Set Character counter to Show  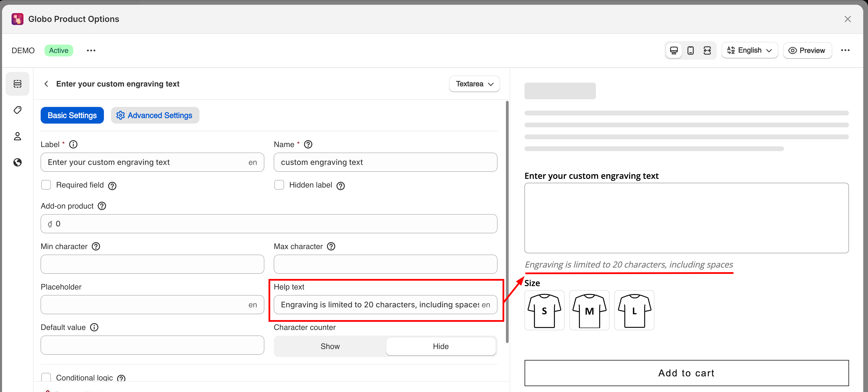[x=330, y=347]
